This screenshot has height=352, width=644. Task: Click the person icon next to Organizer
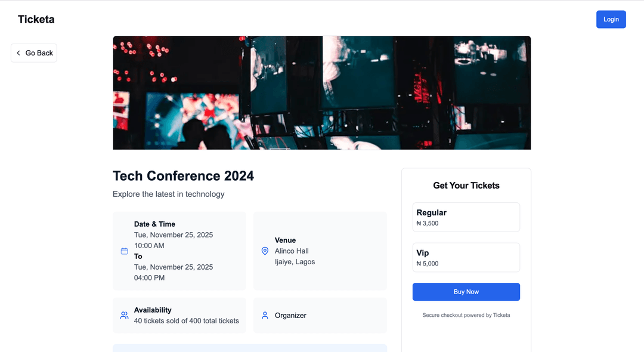265,315
